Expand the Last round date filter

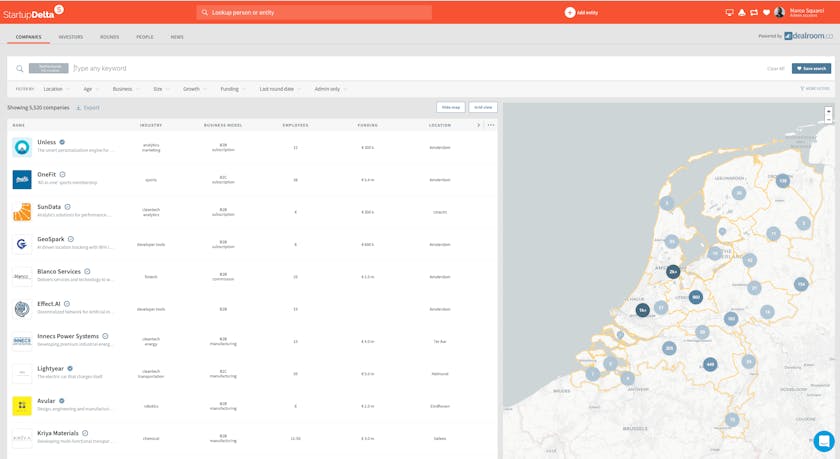[x=280, y=89]
